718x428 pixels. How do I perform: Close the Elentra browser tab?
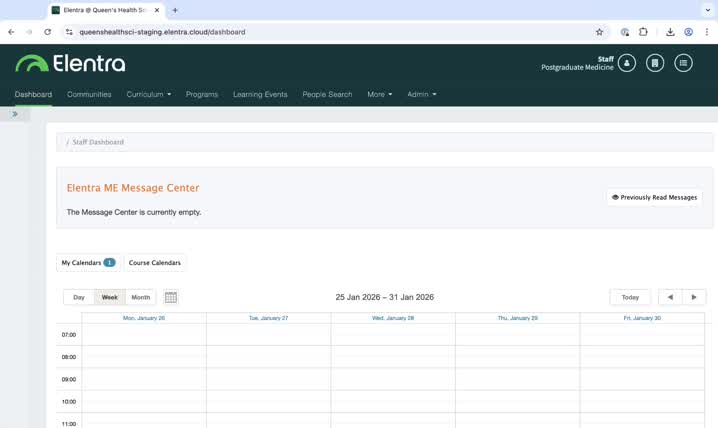click(157, 10)
